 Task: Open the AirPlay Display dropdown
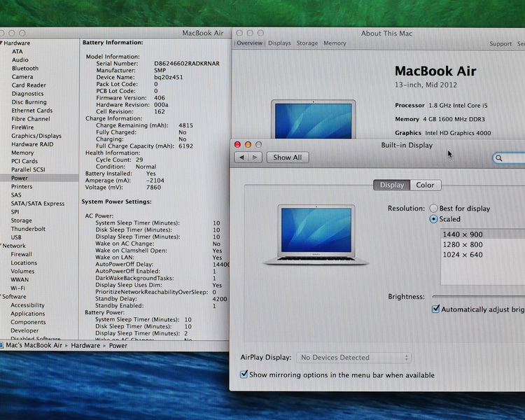tap(354, 358)
